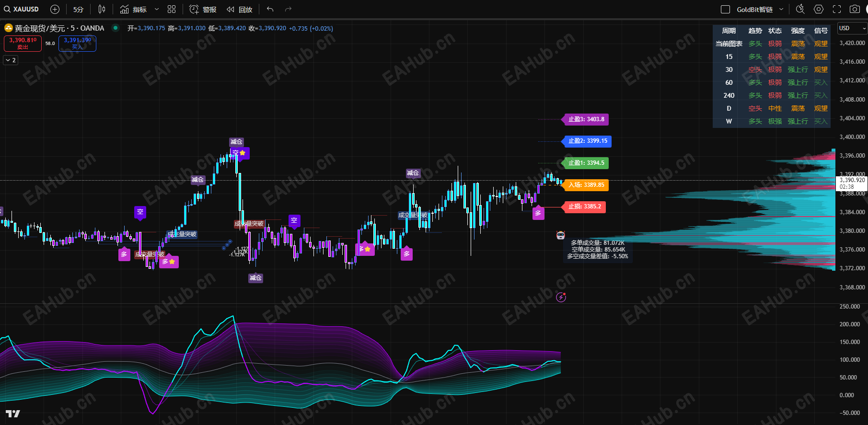Select the 止损: 3385.2 stop loss label
Viewport: 868px width, 425px height.
[x=584, y=207]
